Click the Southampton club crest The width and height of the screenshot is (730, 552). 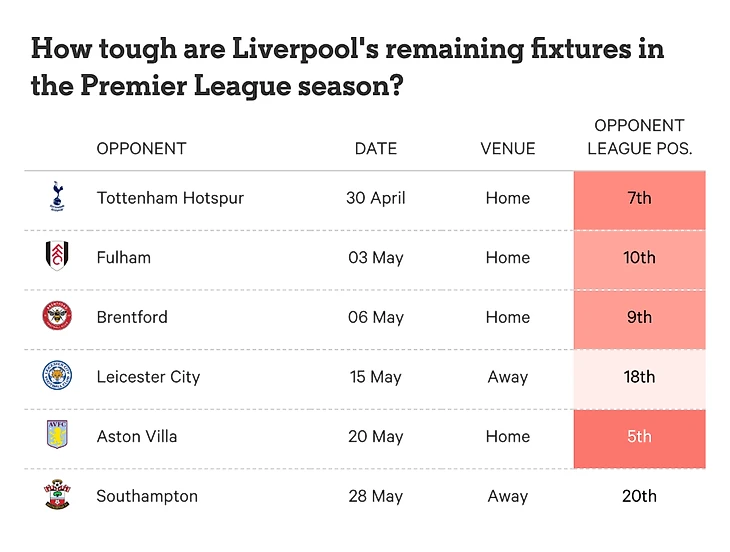pyautogui.click(x=57, y=494)
